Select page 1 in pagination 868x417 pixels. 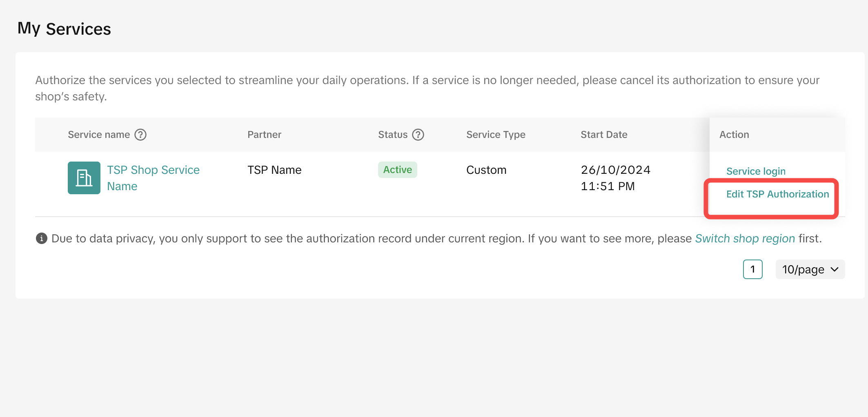point(752,269)
